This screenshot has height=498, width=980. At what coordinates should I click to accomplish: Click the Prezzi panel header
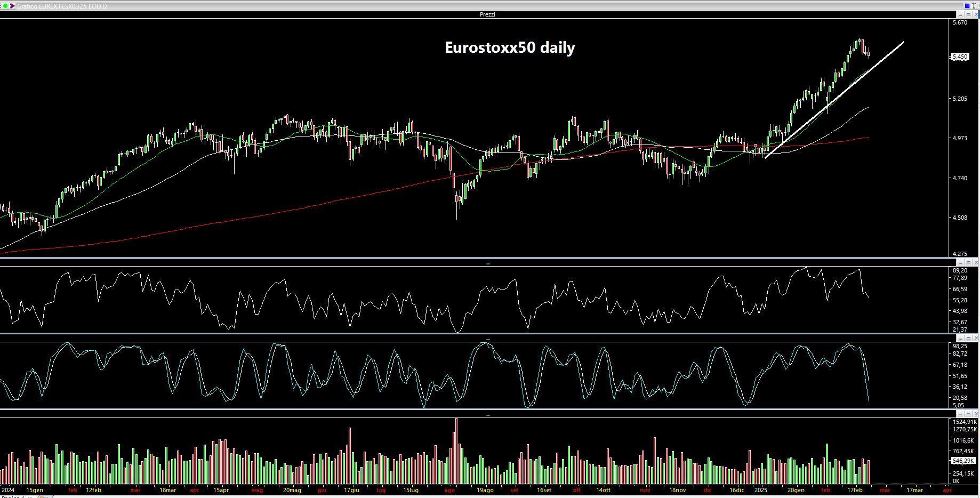pos(487,14)
